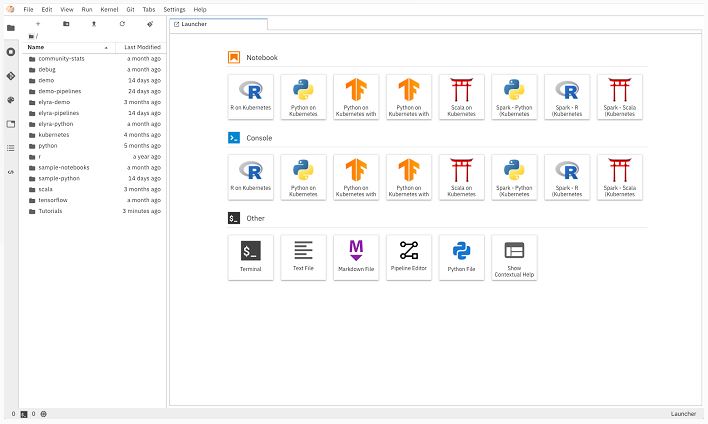Click the refresh file list button
This screenshot has width=708, height=424.
pyautogui.click(x=122, y=24)
